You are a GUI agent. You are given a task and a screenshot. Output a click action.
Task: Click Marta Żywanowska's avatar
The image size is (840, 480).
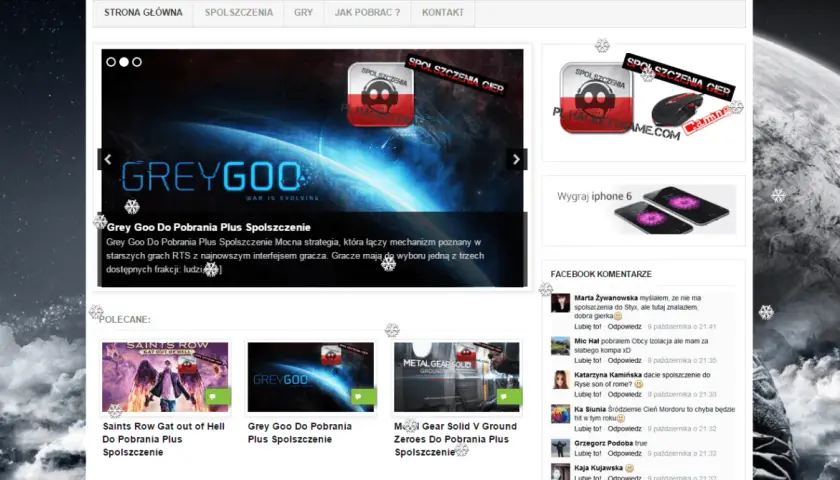pyautogui.click(x=560, y=303)
